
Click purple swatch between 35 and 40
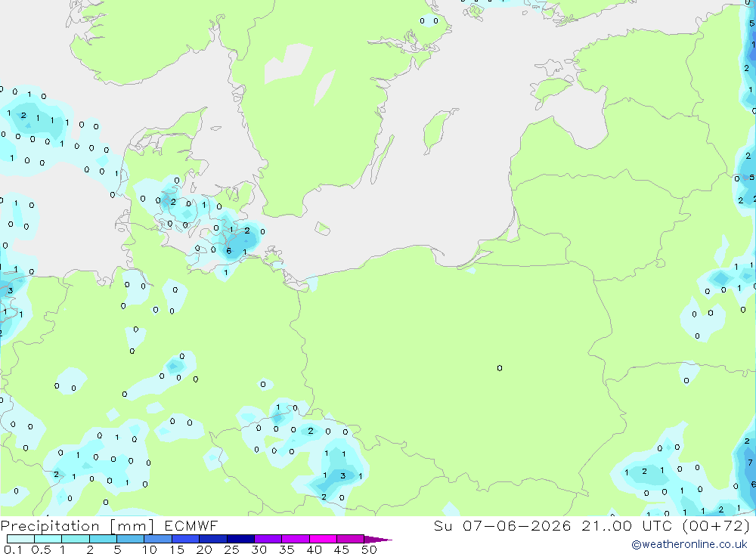[x=296, y=539]
